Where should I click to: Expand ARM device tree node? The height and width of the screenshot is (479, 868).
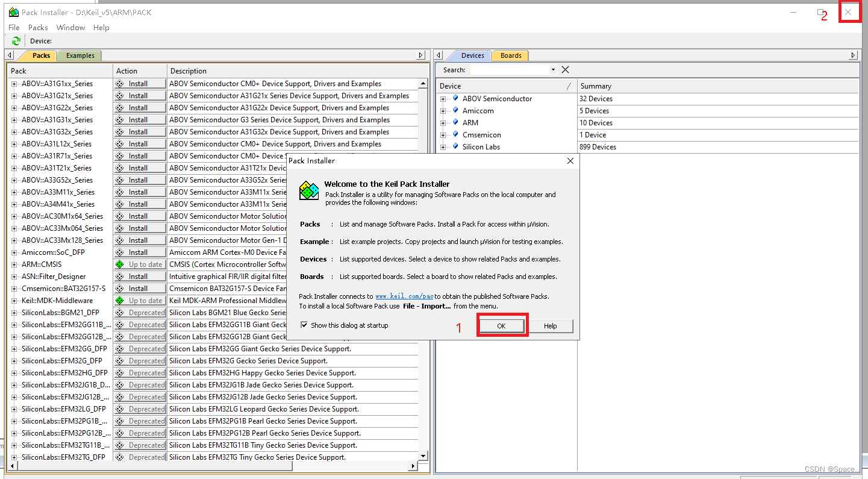coord(443,123)
